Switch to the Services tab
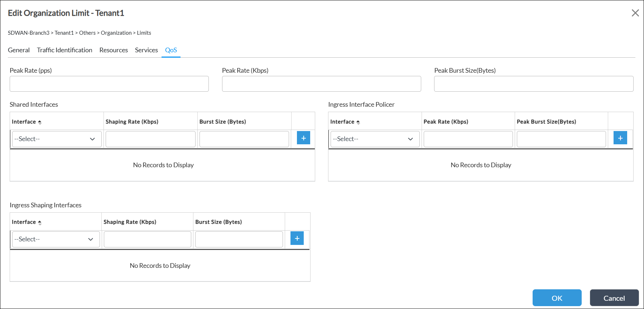Viewport: 644px width, 309px height. point(146,50)
